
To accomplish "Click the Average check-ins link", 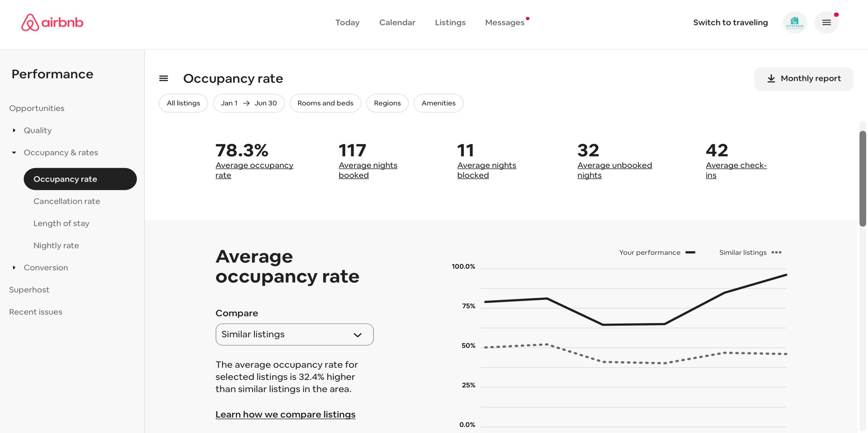I will [x=736, y=170].
